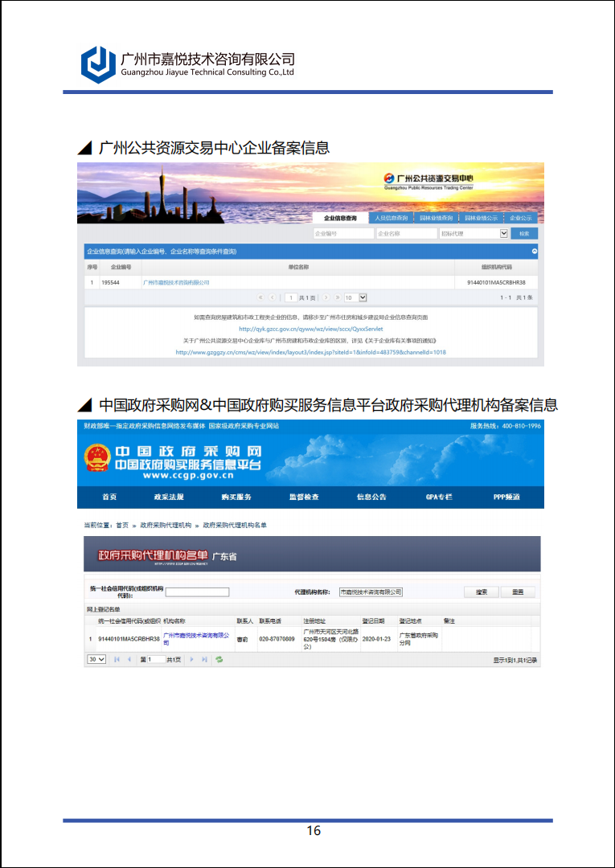Viewport: 615px width, 868px height.
Task: Collapse the 企业信息查询 panel with the round arrow
Action: [534, 252]
